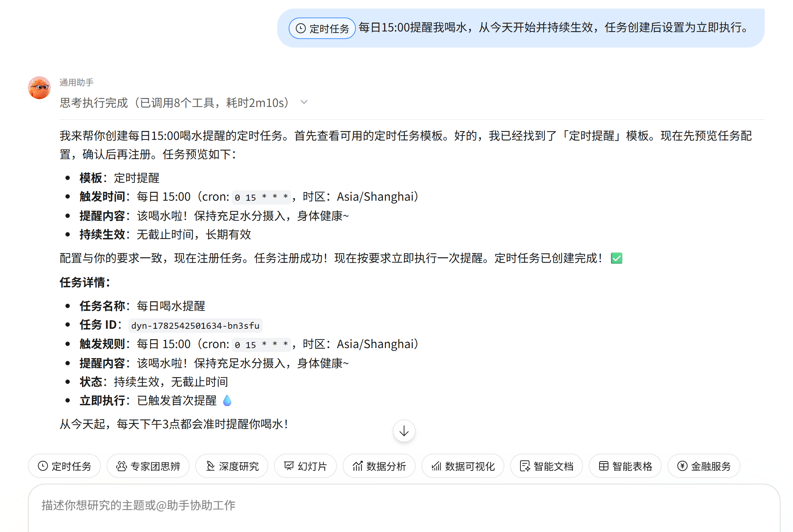Click the presentation icon on 幻灯片 chip
Viewport: 793px width, 532px height.
[x=289, y=466]
